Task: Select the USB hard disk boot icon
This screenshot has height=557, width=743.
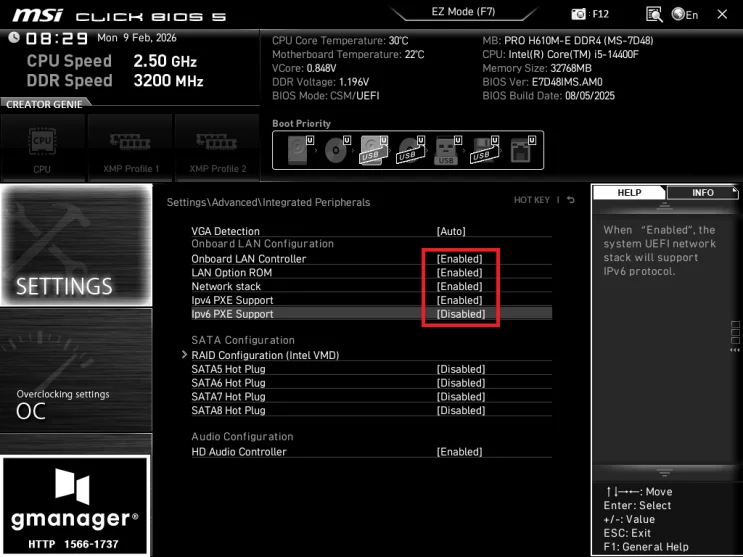Action: (x=374, y=150)
